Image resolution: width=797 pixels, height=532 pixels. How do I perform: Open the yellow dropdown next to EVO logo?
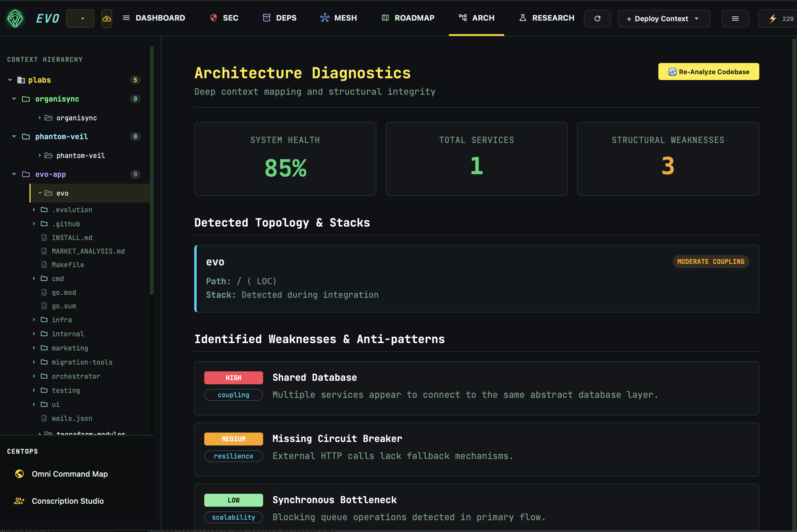click(80, 18)
